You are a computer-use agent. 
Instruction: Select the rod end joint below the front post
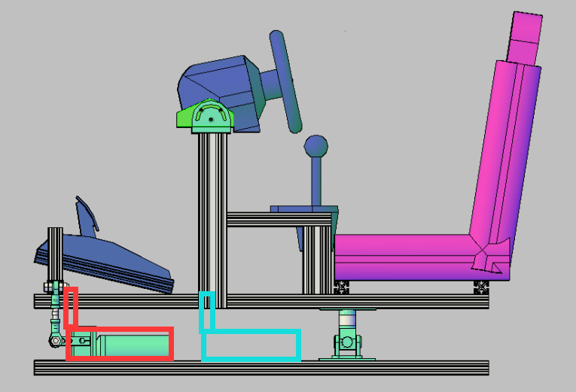tap(55, 341)
